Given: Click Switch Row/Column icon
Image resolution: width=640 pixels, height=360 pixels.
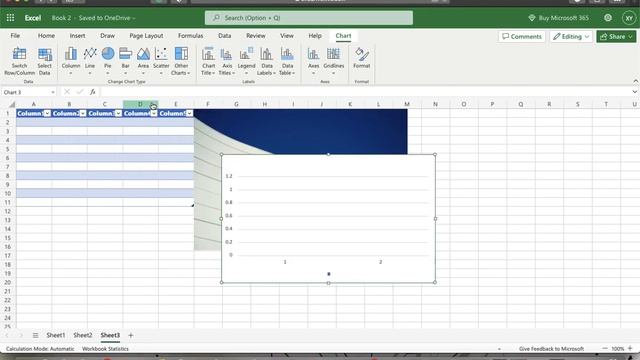Looking at the screenshot, I should [x=19, y=61].
